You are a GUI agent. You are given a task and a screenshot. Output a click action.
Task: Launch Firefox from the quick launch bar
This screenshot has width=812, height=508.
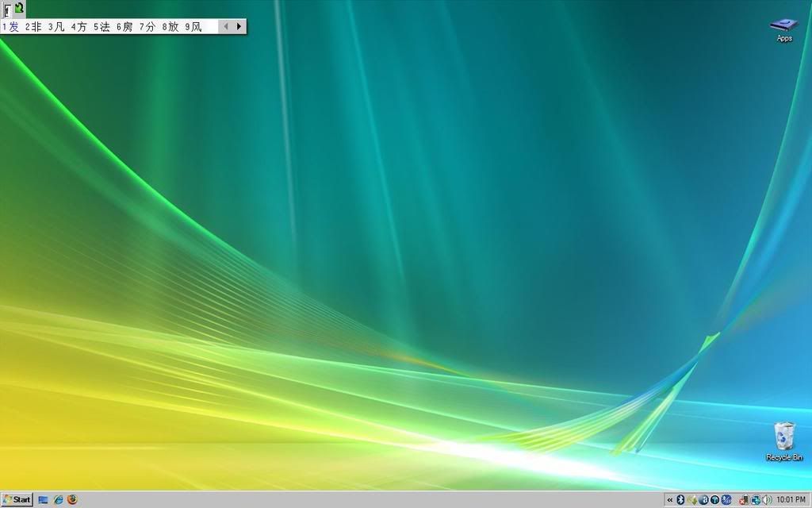pyautogui.click(x=72, y=500)
